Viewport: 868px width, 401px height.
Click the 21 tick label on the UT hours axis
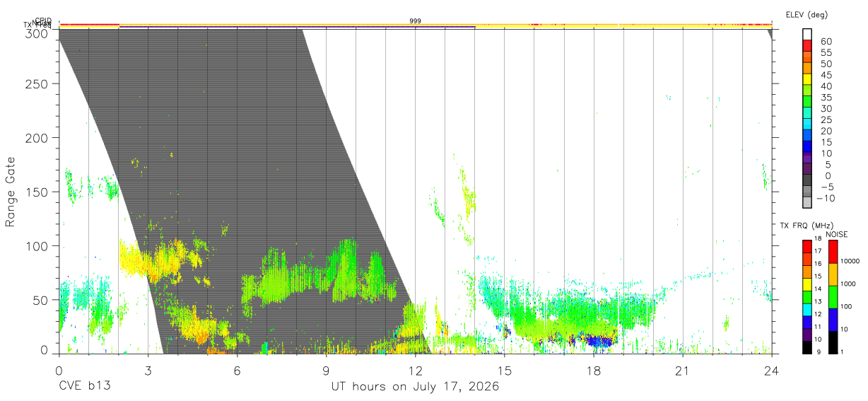[683, 370]
